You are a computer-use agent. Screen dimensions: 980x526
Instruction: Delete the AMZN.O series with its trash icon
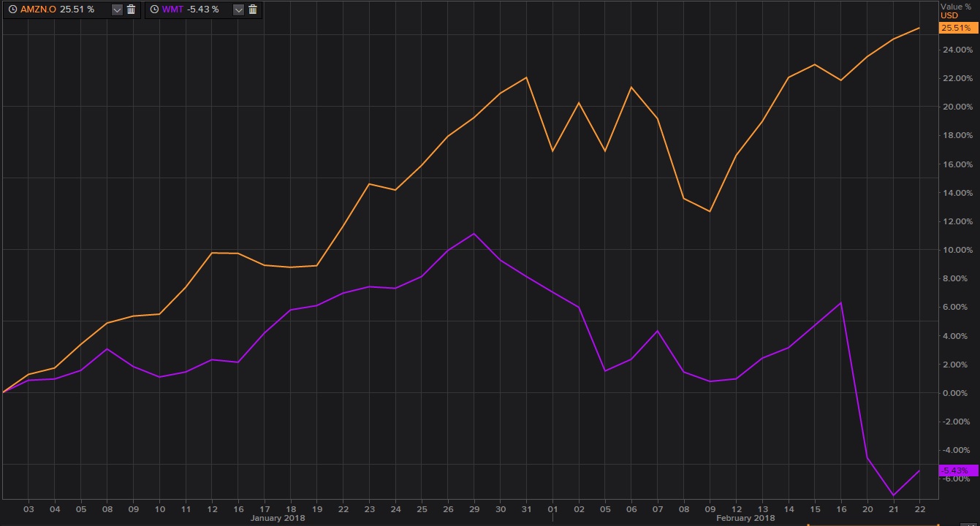(132, 9)
